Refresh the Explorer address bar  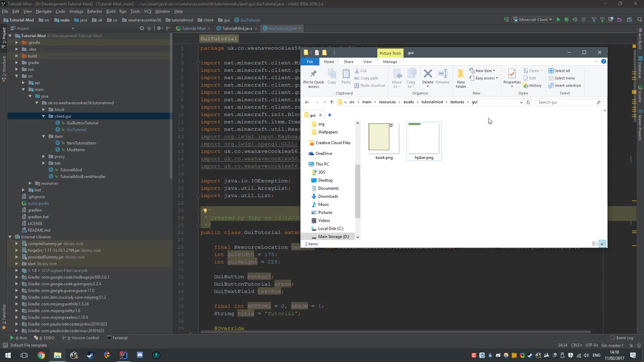[x=528, y=102]
